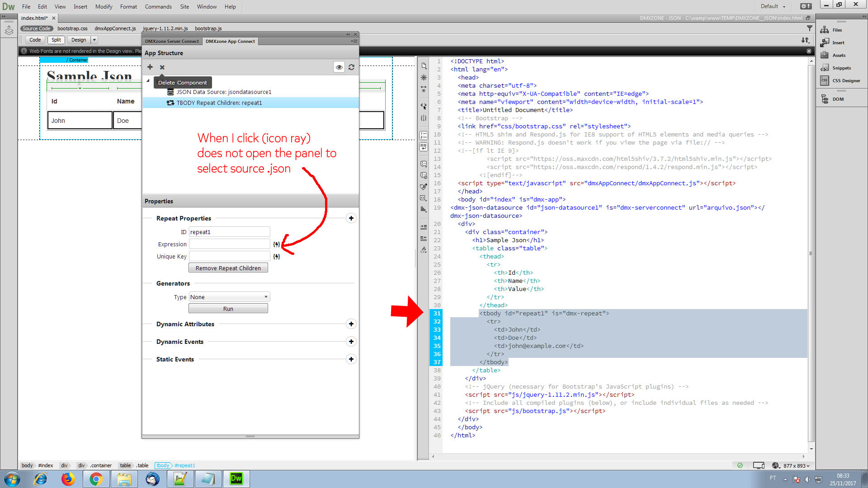This screenshot has width=868, height=488.
Task: Click the Unique Key lightning picker icon
Action: point(276,257)
